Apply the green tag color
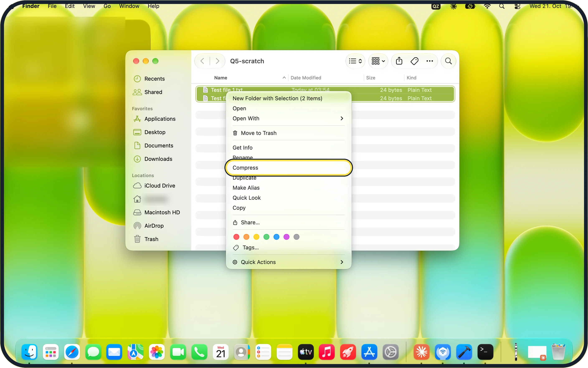 (x=266, y=237)
